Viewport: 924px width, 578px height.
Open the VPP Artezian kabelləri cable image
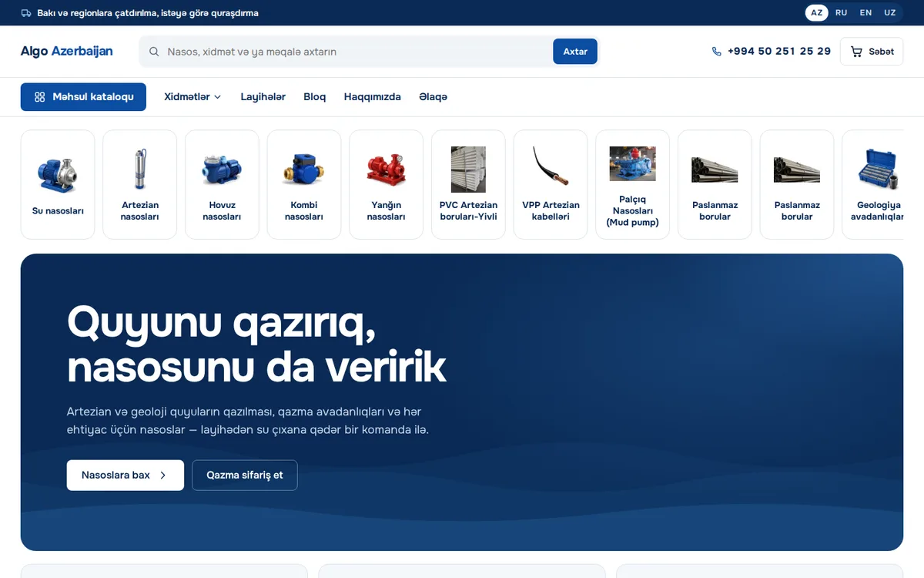[x=551, y=166]
